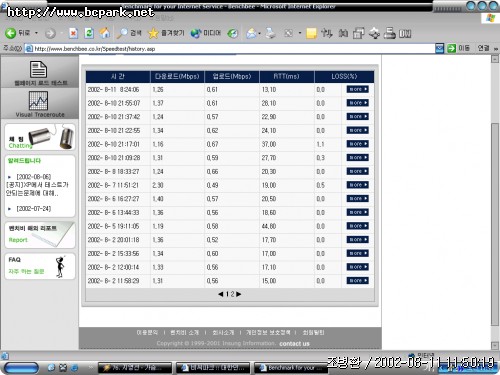
Task: Click the green Back arrow button
Action: [x=10, y=33]
